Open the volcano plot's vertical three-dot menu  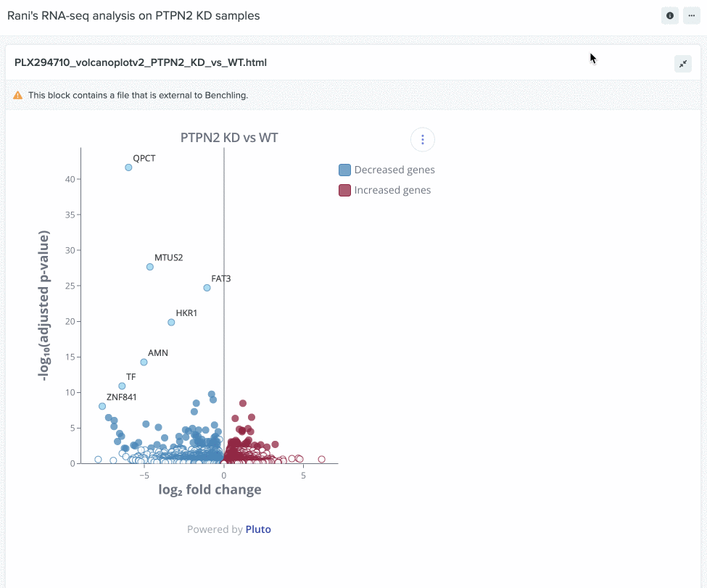[x=423, y=139]
